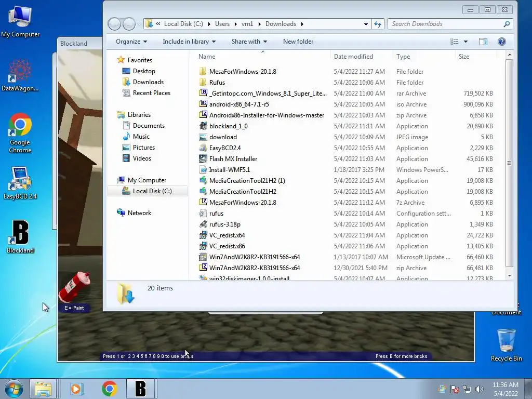The image size is (532, 399).
Task: Go to Users in the address breadcrumb
Action: pyautogui.click(x=222, y=24)
